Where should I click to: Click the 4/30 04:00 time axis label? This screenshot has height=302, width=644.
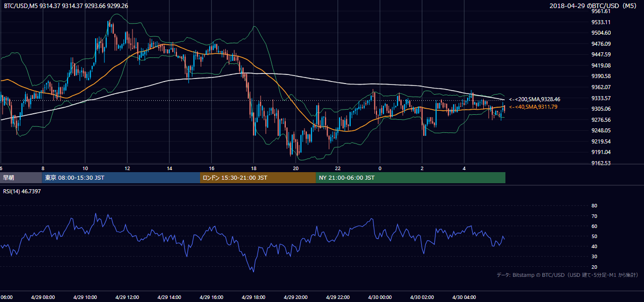(464, 297)
